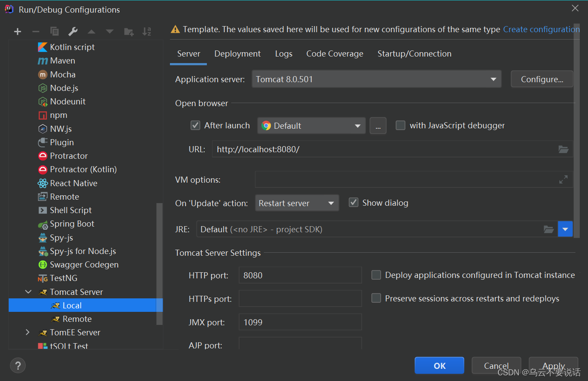Toggle the Show dialog checkbox
Image resolution: width=588 pixels, height=381 pixels.
(x=353, y=203)
